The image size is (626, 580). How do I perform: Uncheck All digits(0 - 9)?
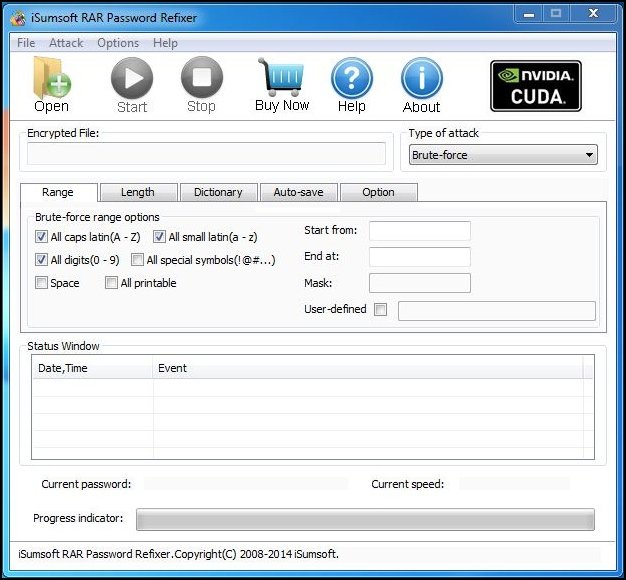41,260
